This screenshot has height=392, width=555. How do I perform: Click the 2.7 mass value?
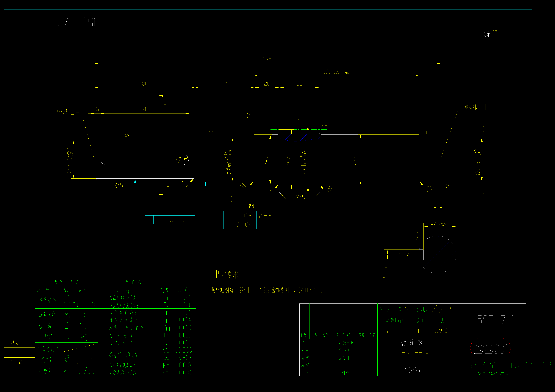pos(390,331)
